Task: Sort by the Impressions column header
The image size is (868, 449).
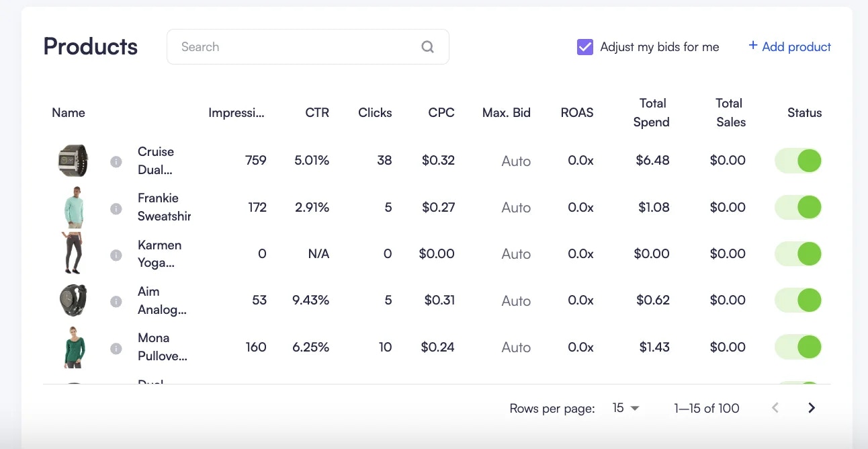Action: (237, 112)
